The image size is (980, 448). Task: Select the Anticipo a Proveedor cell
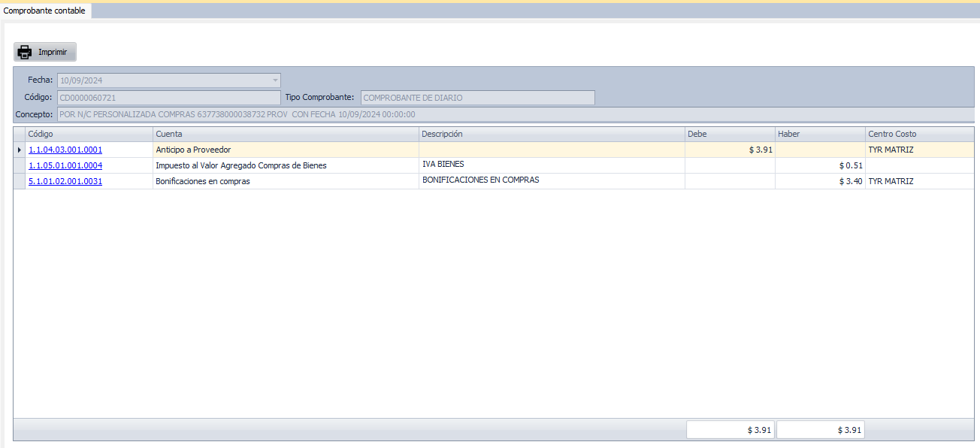[286, 150]
